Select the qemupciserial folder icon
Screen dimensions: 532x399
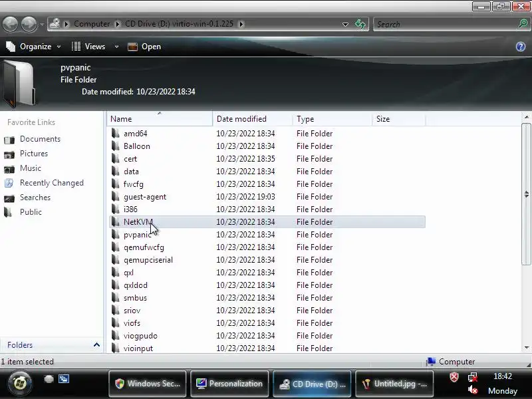tap(116, 260)
